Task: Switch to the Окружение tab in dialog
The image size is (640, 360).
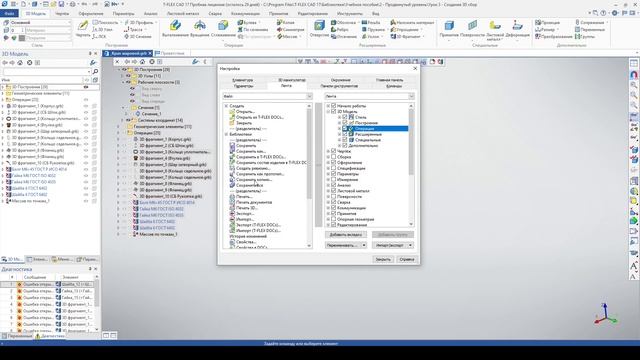Action: pos(341,80)
